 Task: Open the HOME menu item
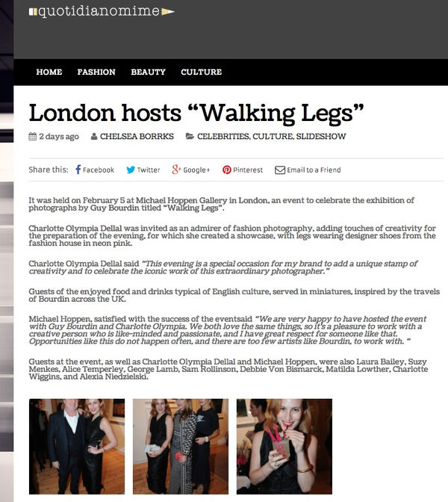49,72
